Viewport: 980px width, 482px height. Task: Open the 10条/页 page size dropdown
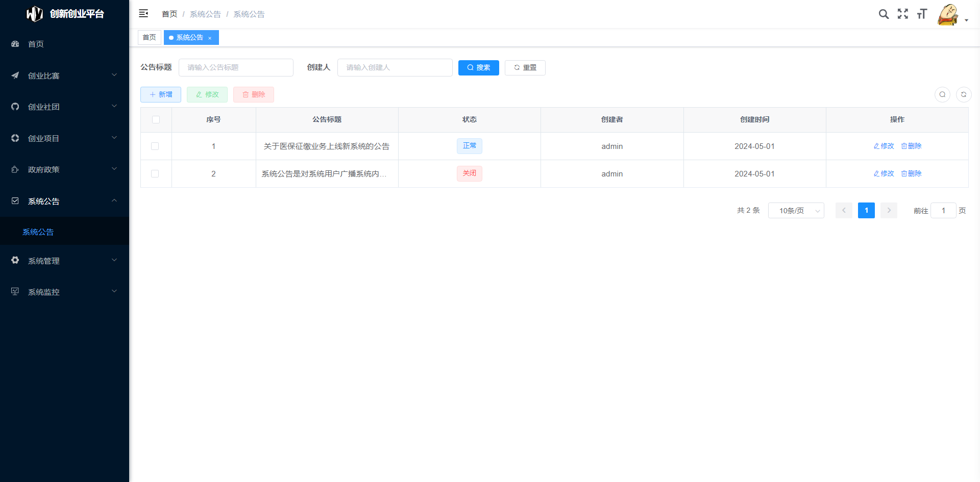(796, 211)
